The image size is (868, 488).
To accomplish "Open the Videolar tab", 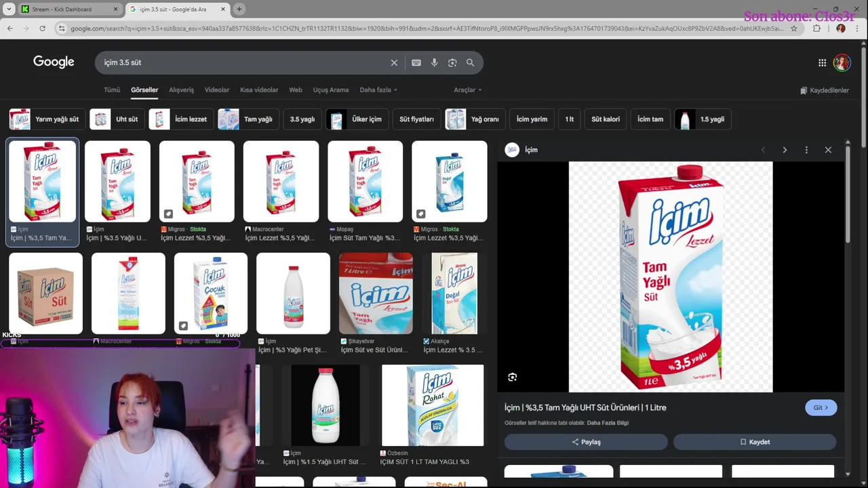I will 217,90.
